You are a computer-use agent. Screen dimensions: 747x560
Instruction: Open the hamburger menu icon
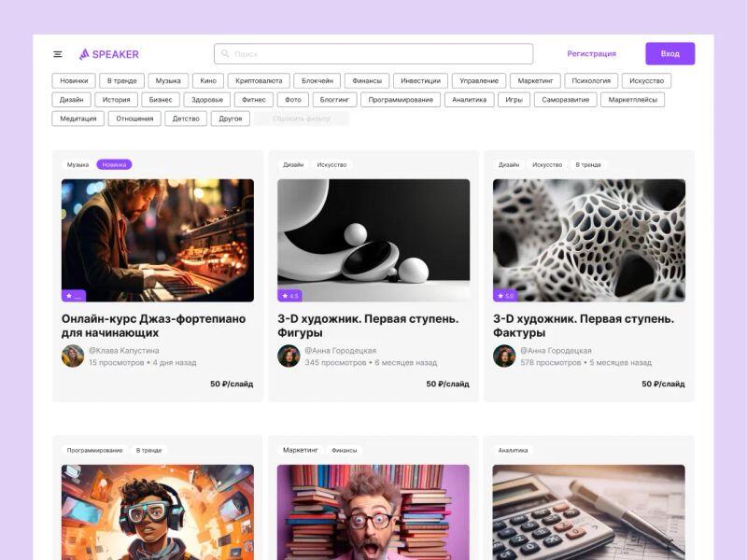58,54
